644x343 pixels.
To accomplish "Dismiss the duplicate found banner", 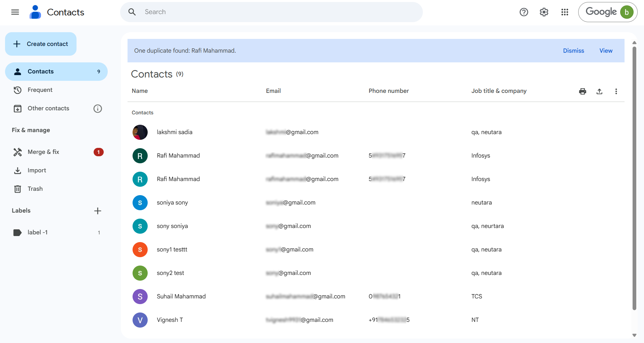I will 574,51.
